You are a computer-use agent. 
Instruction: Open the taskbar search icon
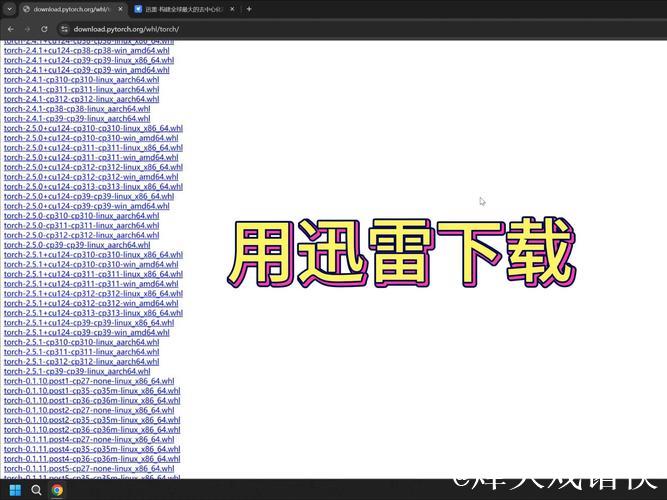coord(36,490)
